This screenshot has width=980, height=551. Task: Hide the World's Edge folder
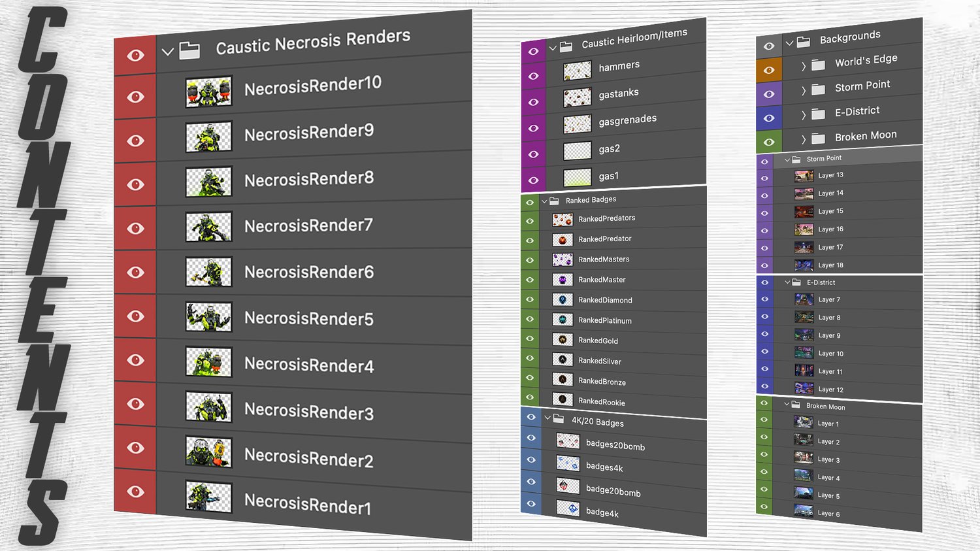pos(769,70)
